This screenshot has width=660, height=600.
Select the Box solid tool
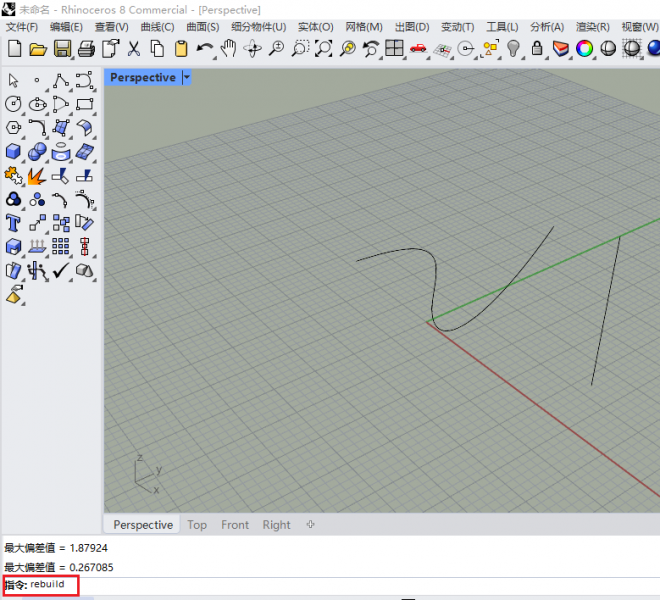pyautogui.click(x=13, y=152)
